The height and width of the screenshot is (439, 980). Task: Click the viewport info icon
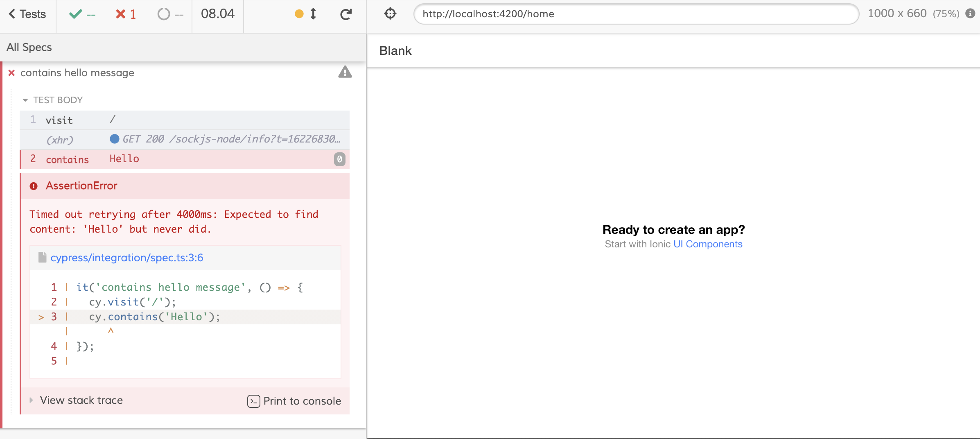pos(970,14)
